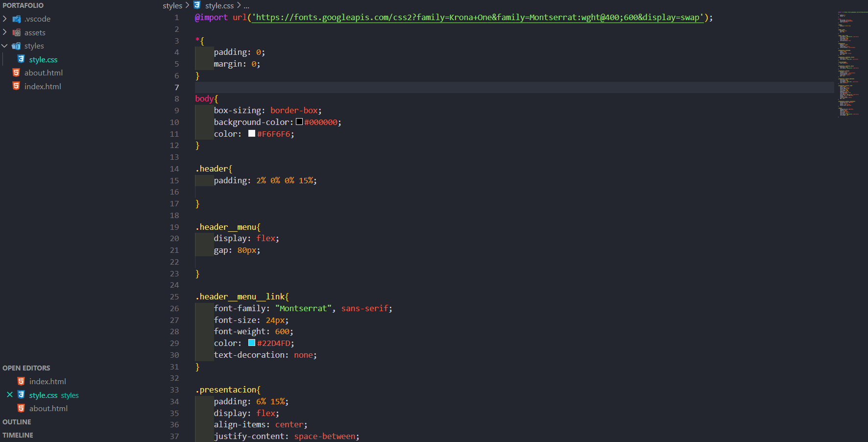The height and width of the screenshot is (442, 868).
Task: Select the styles folder name in explorer
Action: pyautogui.click(x=34, y=46)
